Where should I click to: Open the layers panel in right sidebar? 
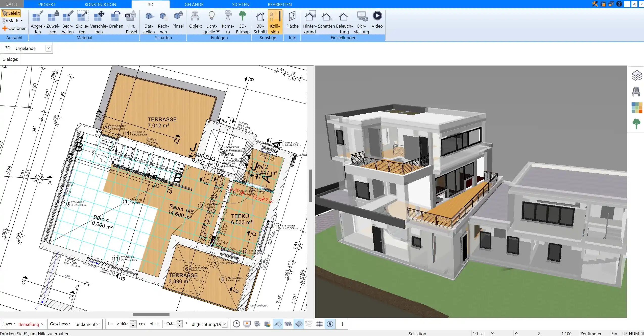click(x=637, y=75)
